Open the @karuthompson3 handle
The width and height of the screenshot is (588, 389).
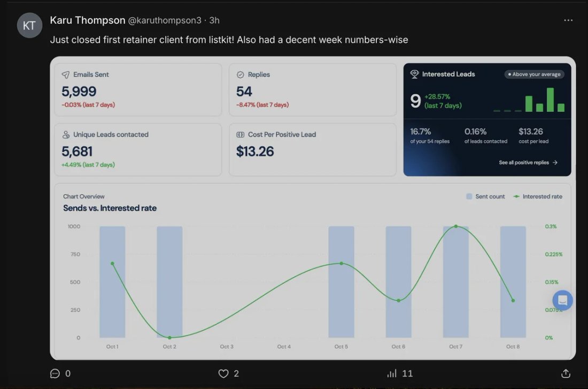(165, 21)
